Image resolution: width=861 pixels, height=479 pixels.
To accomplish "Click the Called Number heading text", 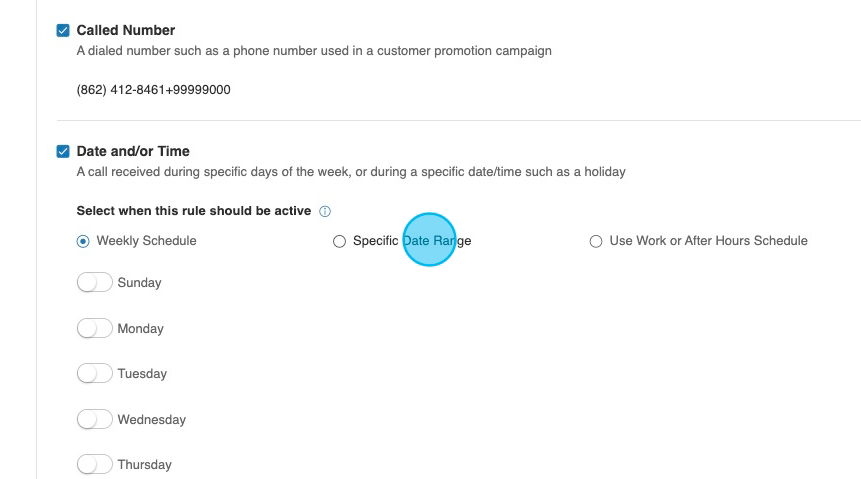I will 125,31.
